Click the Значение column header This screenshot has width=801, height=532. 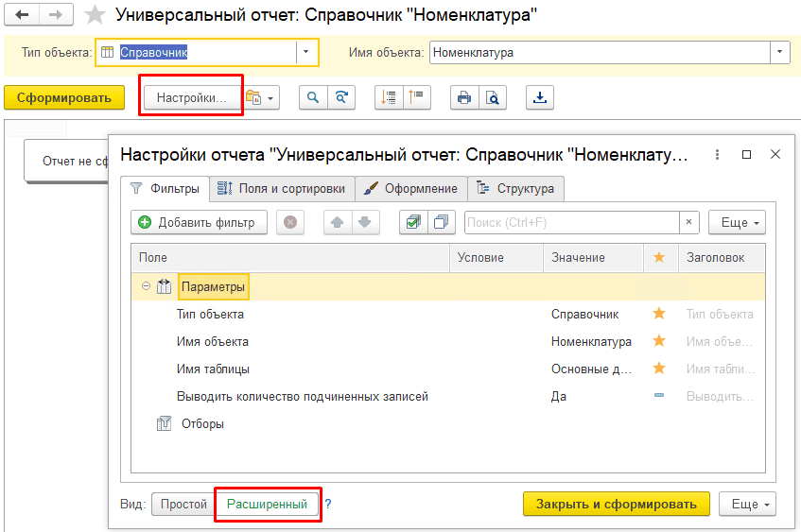point(593,257)
